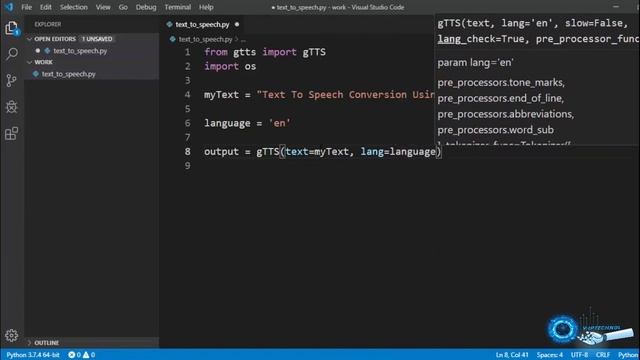
Task: Click the unsaved dot on text_to_speech.py tab
Action: click(237, 24)
